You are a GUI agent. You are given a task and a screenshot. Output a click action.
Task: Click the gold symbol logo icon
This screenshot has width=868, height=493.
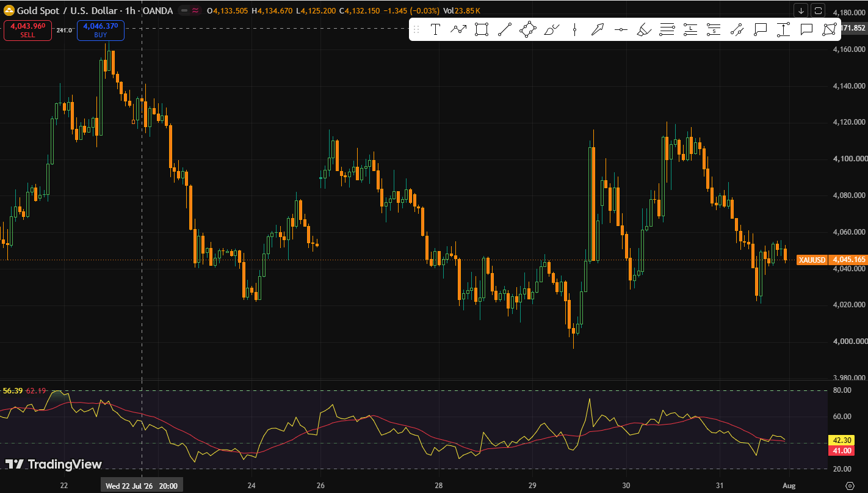[x=9, y=10]
